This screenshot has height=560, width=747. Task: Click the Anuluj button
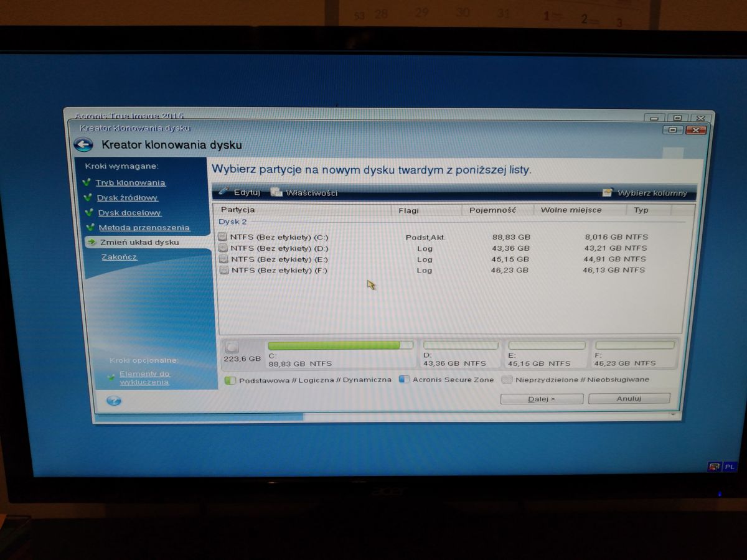click(629, 398)
